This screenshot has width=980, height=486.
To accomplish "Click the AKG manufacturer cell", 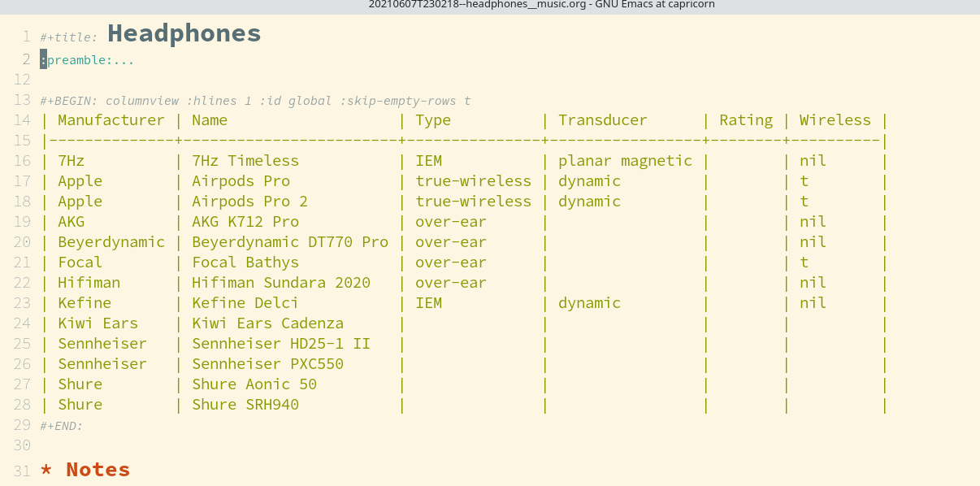I will 71,222.
